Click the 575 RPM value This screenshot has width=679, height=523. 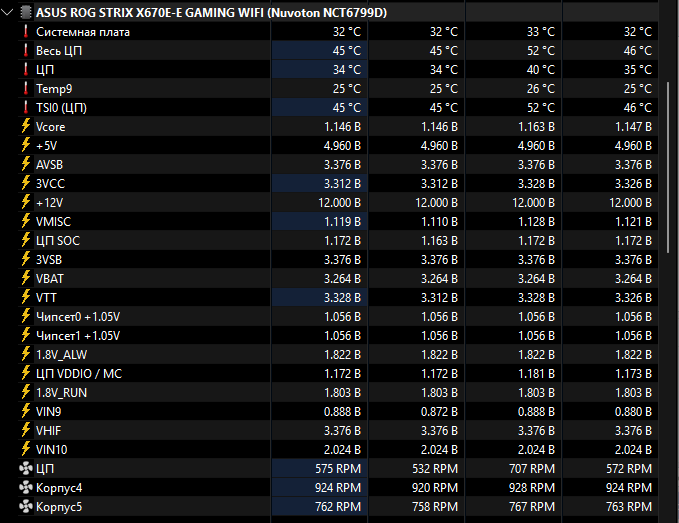point(338,469)
